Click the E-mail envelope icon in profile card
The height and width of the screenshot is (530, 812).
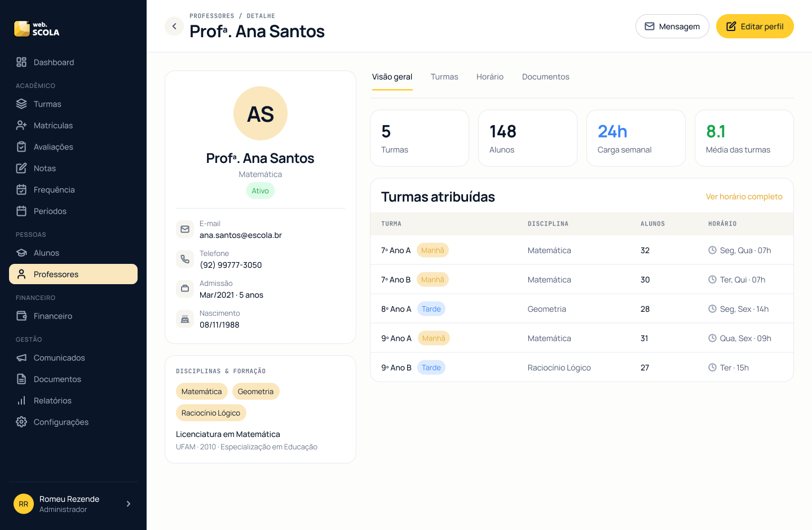point(185,229)
